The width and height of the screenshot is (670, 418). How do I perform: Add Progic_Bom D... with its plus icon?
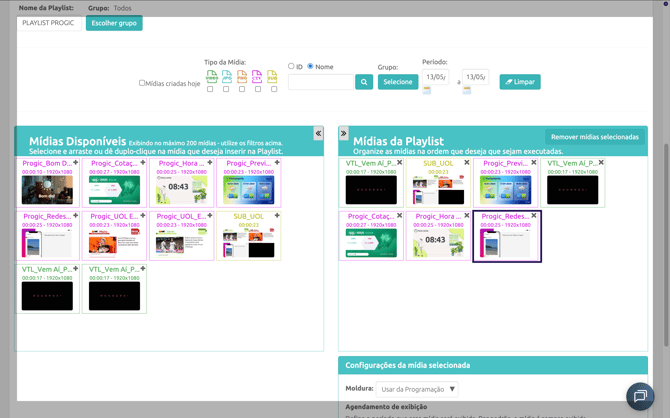[x=76, y=162]
